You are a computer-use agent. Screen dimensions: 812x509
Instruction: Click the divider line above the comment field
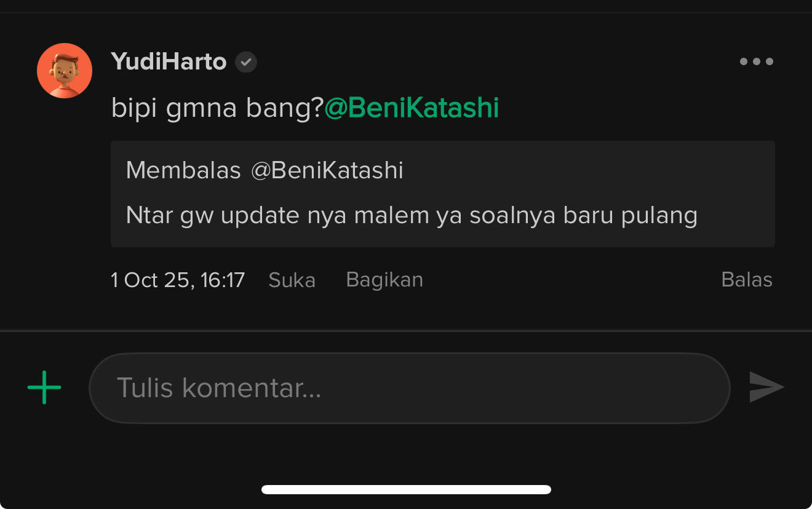pos(406,331)
